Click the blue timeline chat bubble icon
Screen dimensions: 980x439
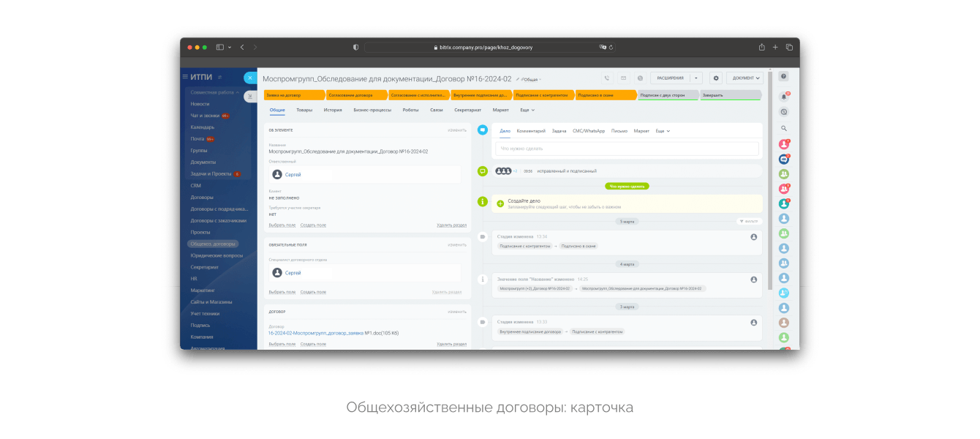pyautogui.click(x=483, y=130)
